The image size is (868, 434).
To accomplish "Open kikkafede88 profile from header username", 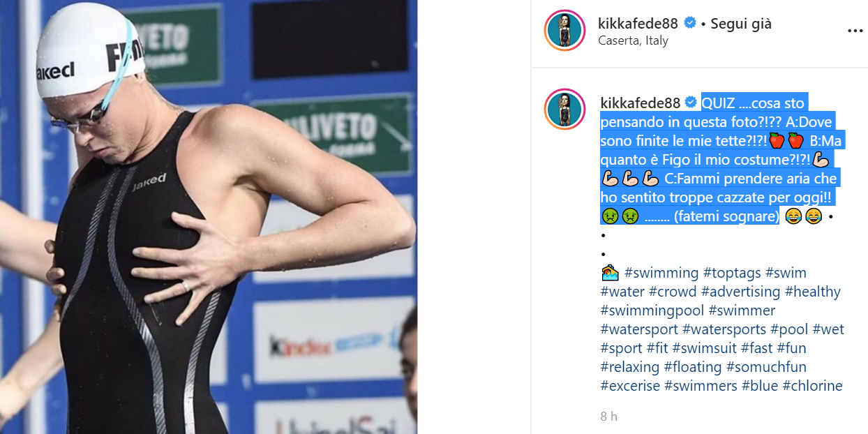I will (639, 23).
